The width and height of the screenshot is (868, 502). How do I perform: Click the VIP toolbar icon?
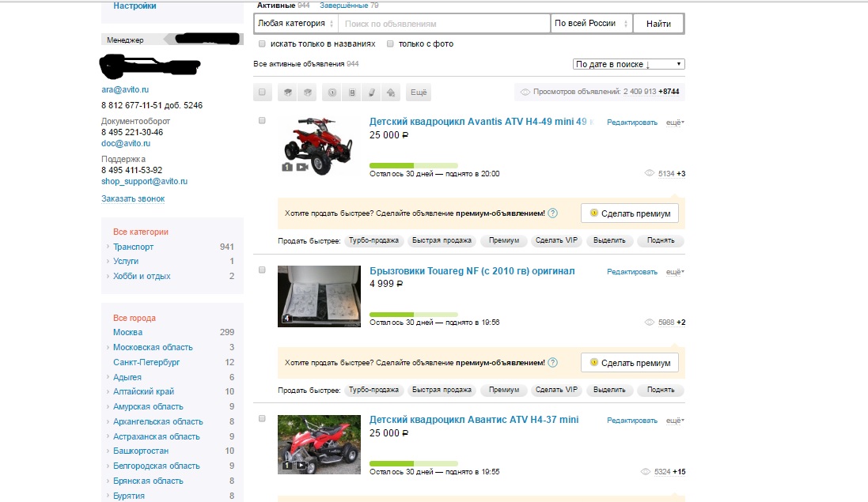(x=352, y=92)
